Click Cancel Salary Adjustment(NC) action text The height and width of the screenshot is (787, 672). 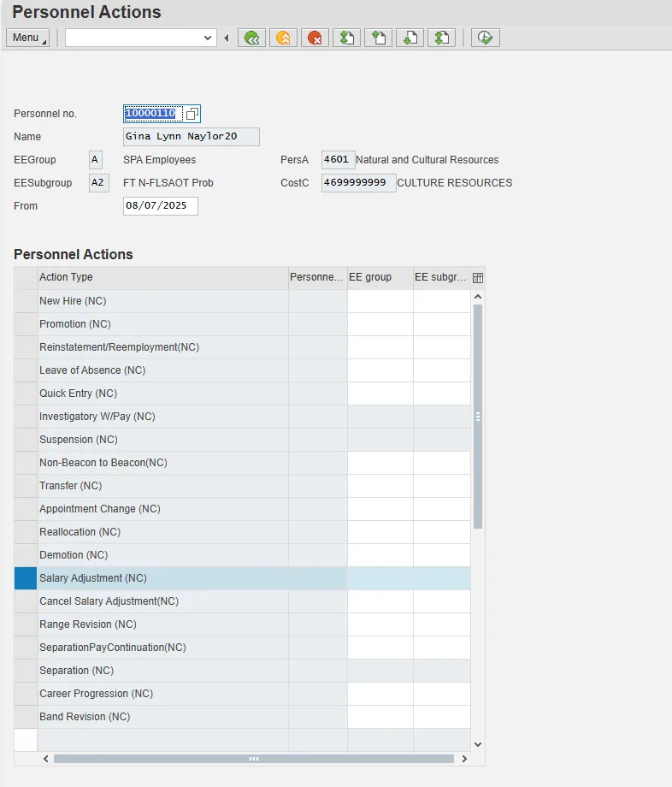(109, 601)
